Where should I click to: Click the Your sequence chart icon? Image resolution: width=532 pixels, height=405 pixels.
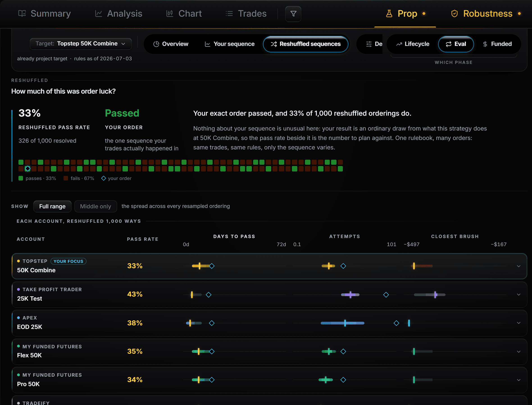pos(207,44)
